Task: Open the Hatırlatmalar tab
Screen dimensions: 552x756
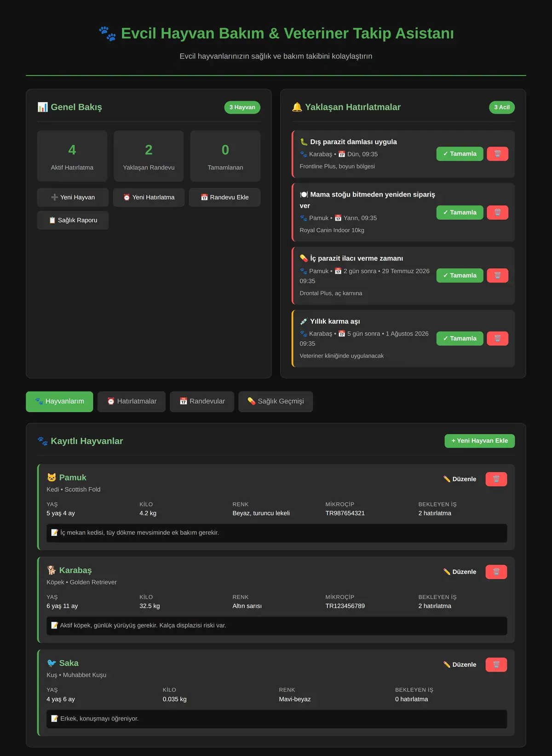Action: click(132, 401)
